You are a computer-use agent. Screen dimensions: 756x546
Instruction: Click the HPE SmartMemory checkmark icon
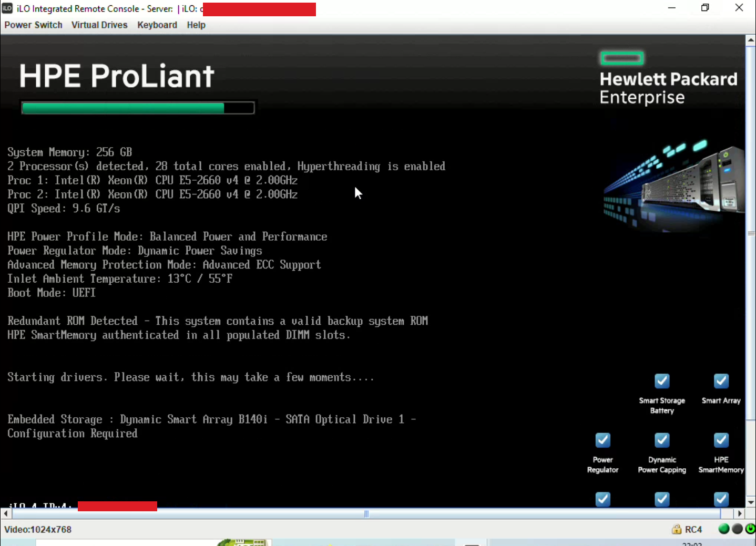[721, 440]
